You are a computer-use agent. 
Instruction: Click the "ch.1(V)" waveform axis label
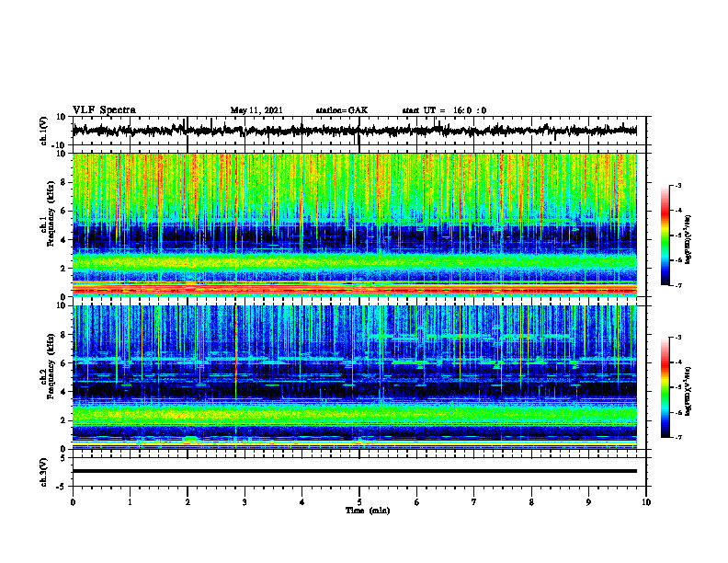coord(44,131)
